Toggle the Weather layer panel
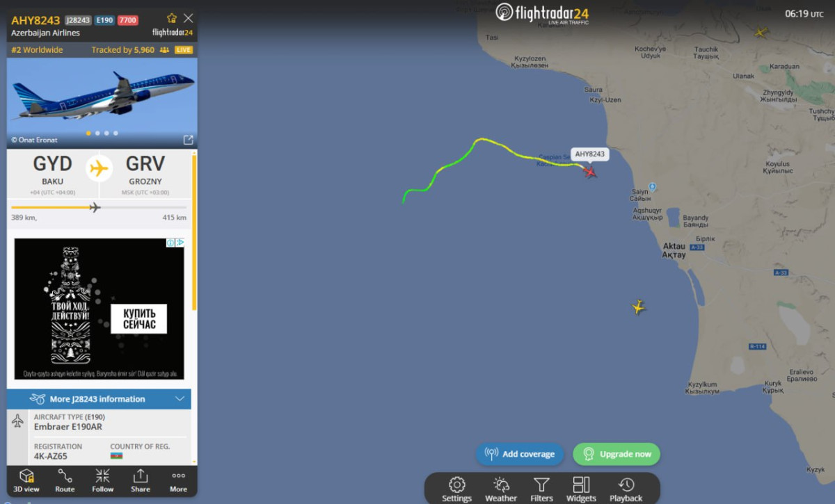 pos(501,489)
